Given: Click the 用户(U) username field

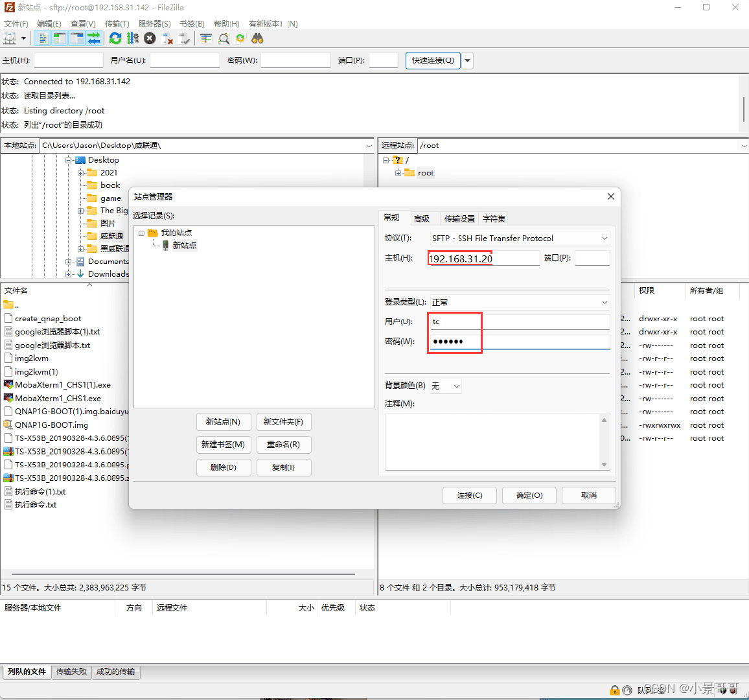Looking at the screenshot, I should point(520,322).
